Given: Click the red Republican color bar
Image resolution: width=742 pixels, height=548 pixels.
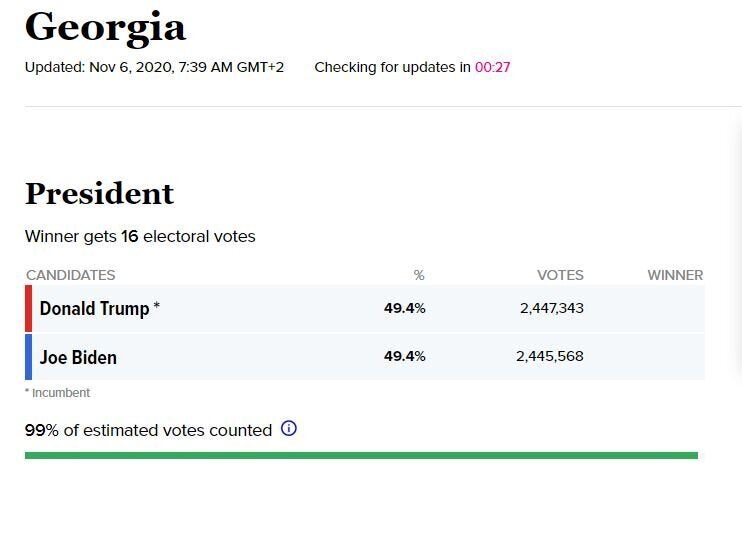Looking at the screenshot, I should click(28, 308).
